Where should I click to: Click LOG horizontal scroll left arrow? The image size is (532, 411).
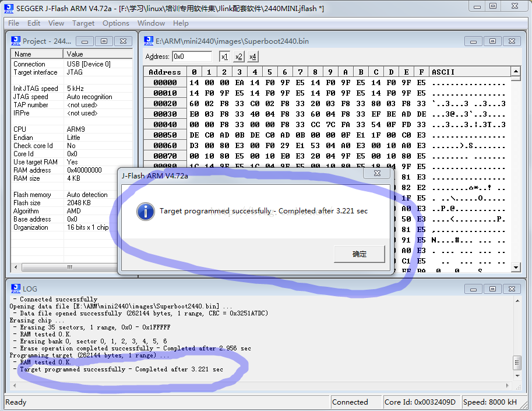click(14, 385)
